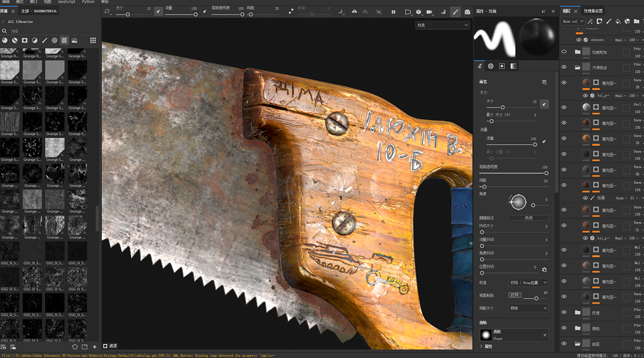This screenshot has width=644, height=358.
Task: Filter assets by brushes icon
Action: click(45, 40)
